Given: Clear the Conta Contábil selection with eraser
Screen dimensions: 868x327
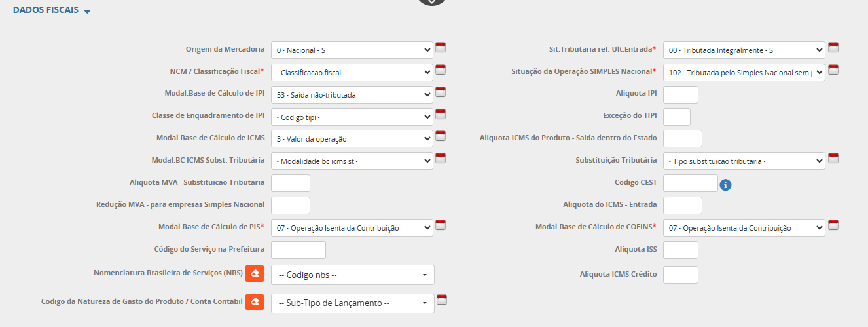Looking at the screenshot, I should (255, 302).
